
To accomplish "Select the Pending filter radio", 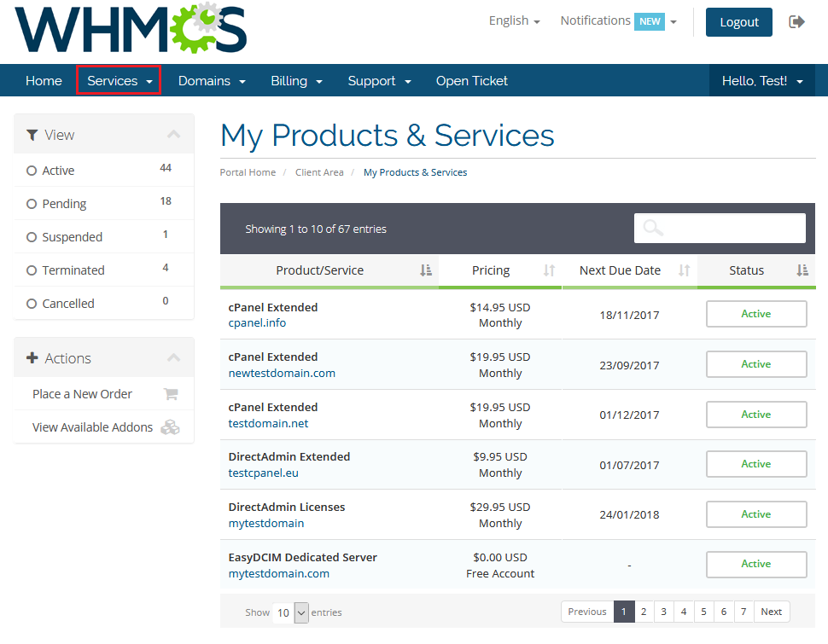I will [32, 204].
